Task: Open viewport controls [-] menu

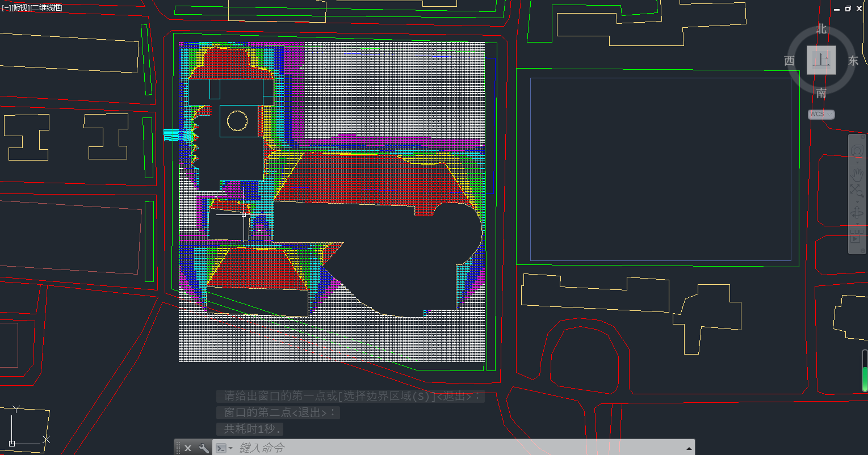Action: tap(6, 8)
